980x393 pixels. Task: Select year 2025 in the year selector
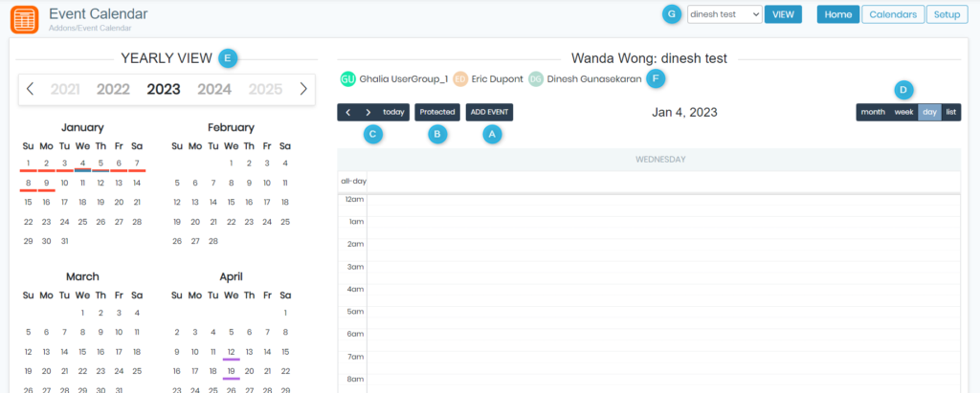266,89
